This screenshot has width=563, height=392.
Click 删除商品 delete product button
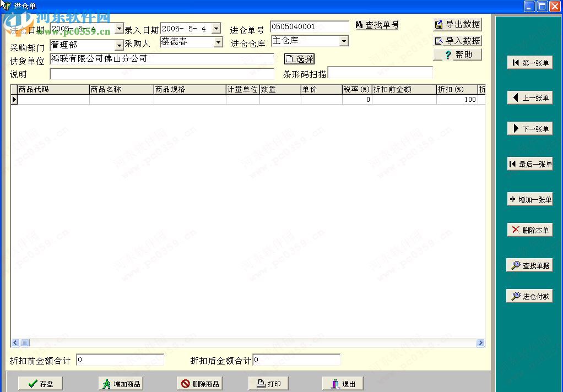coord(199,384)
